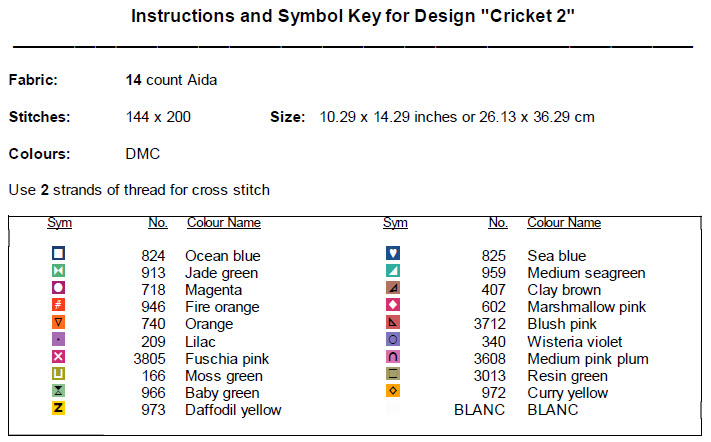This screenshot has width=711, height=442.
Task: Click the Lilac 209 symbol swatch
Action: (58, 340)
